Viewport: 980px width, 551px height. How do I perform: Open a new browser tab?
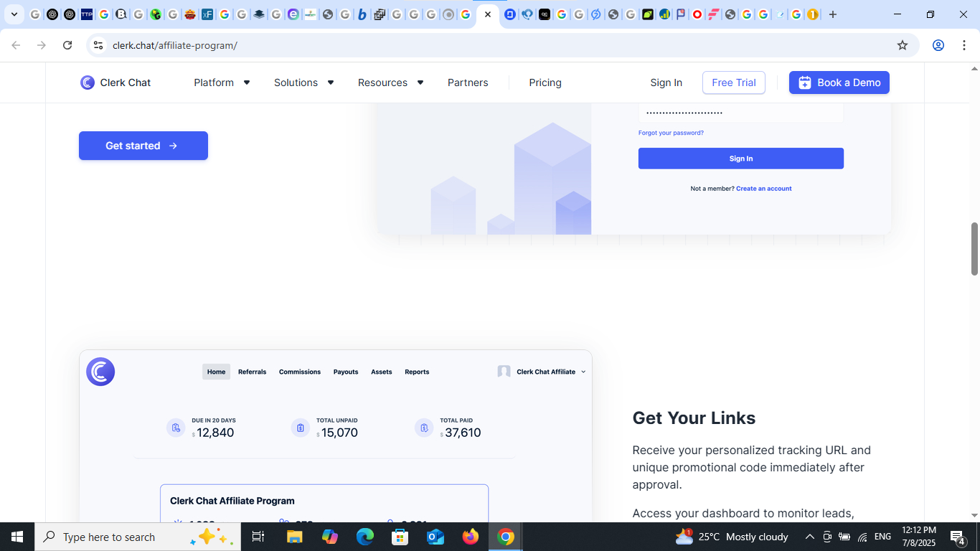click(x=833, y=14)
